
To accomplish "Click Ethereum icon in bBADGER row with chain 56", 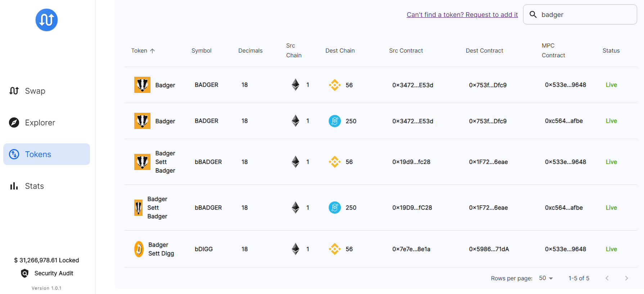I will (x=296, y=162).
